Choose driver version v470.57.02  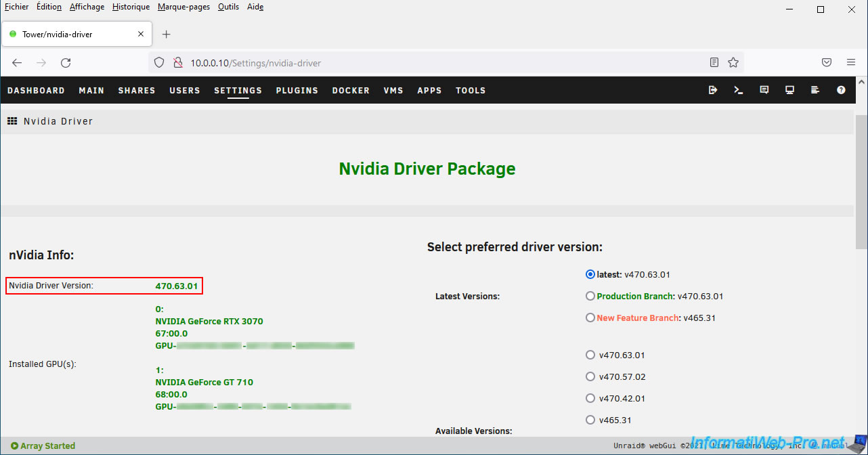590,376
